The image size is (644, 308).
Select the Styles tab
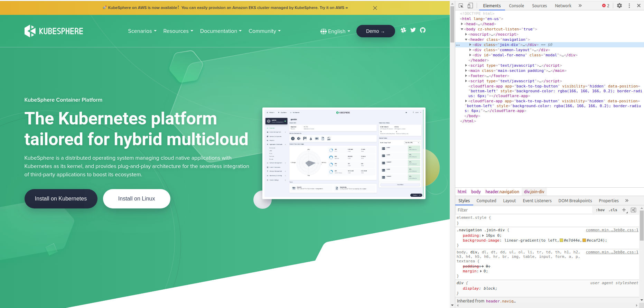click(x=464, y=200)
